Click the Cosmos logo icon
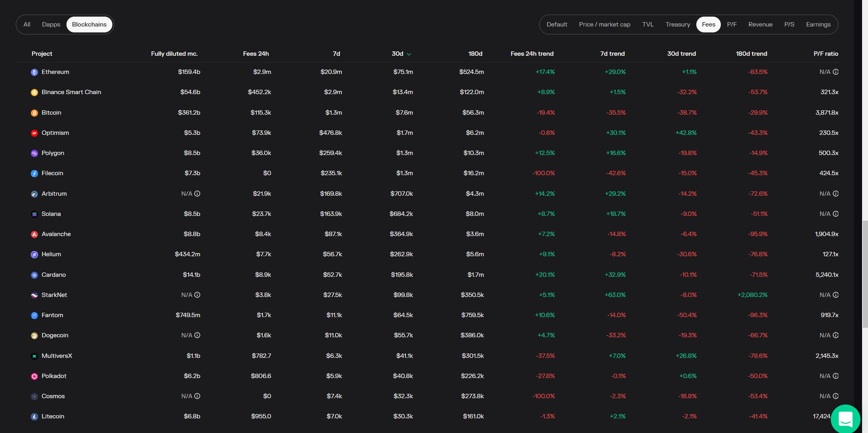This screenshot has width=868, height=433. click(x=34, y=397)
